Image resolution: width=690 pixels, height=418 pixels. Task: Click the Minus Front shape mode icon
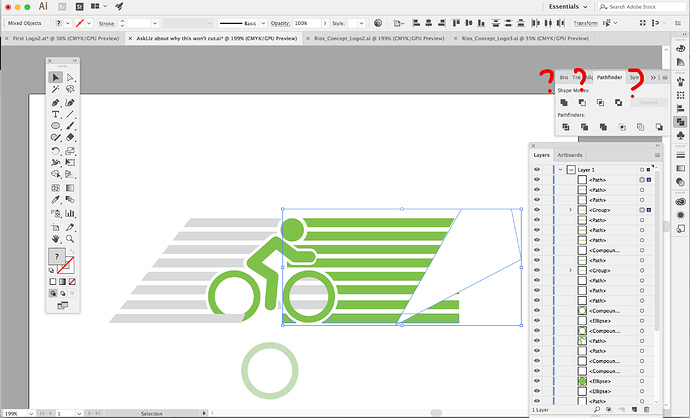point(582,103)
